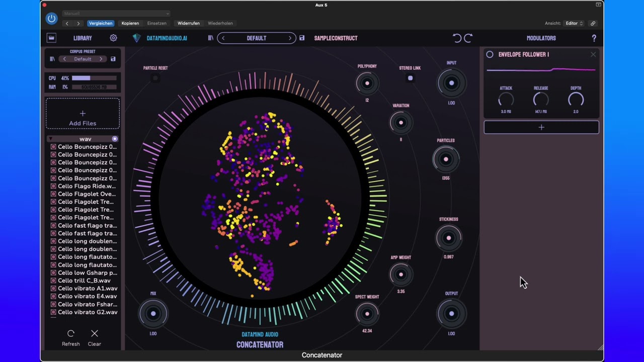This screenshot has width=644, height=362.
Task: Go to previous main preset arrow
Action: pyautogui.click(x=223, y=38)
